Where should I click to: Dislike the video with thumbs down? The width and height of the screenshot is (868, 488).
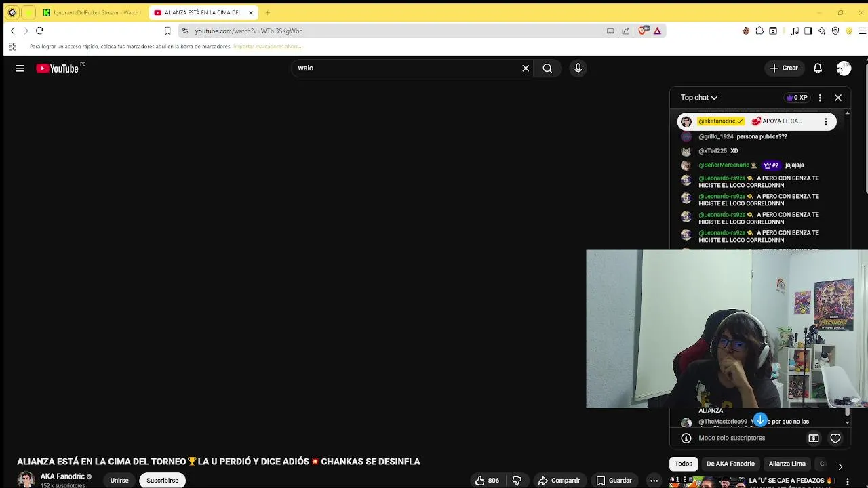pos(517,481)
